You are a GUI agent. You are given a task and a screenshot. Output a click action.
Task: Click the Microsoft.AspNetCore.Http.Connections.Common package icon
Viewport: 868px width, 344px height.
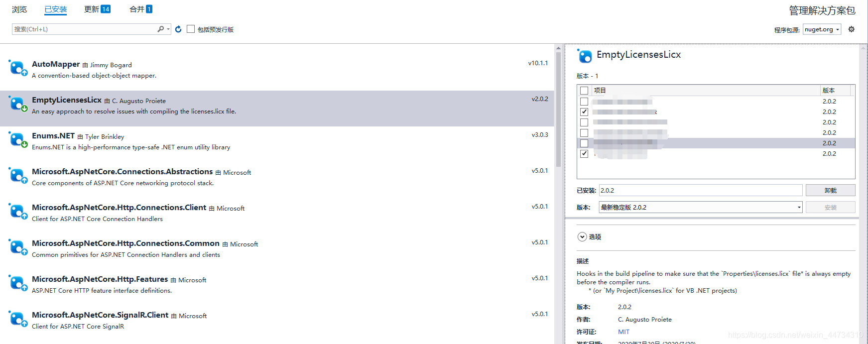(17, 247)
